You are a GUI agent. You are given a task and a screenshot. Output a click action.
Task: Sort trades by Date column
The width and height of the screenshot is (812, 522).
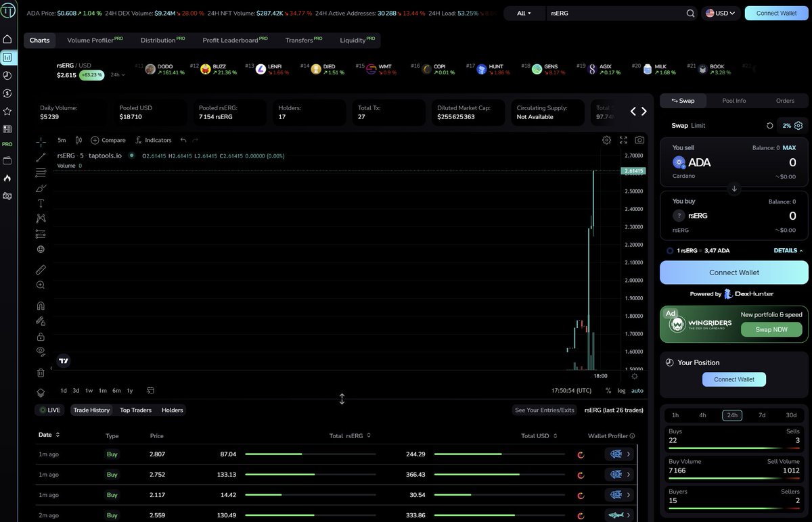tap(49, 435)
